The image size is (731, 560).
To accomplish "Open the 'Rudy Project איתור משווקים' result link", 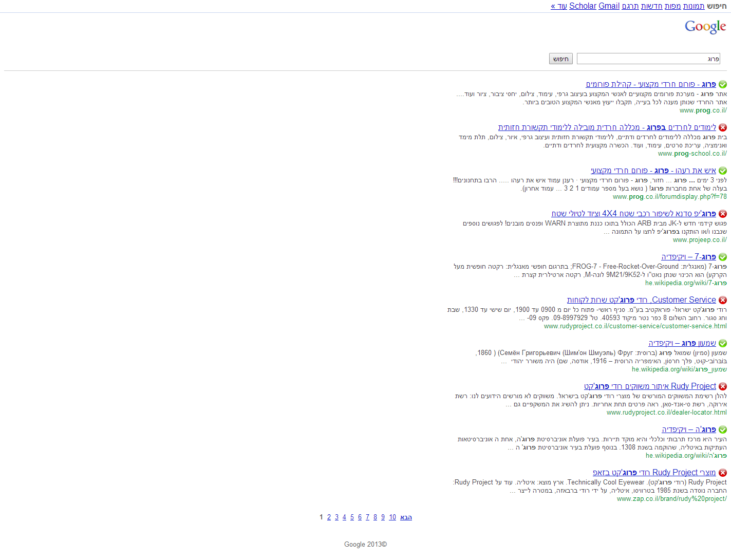I will tap(650, 386).
